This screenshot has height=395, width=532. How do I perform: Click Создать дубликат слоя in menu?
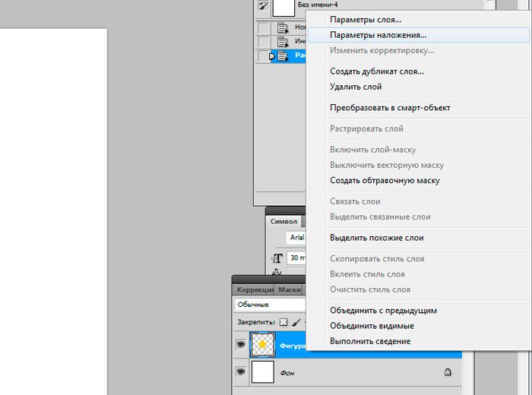point(376,71)
